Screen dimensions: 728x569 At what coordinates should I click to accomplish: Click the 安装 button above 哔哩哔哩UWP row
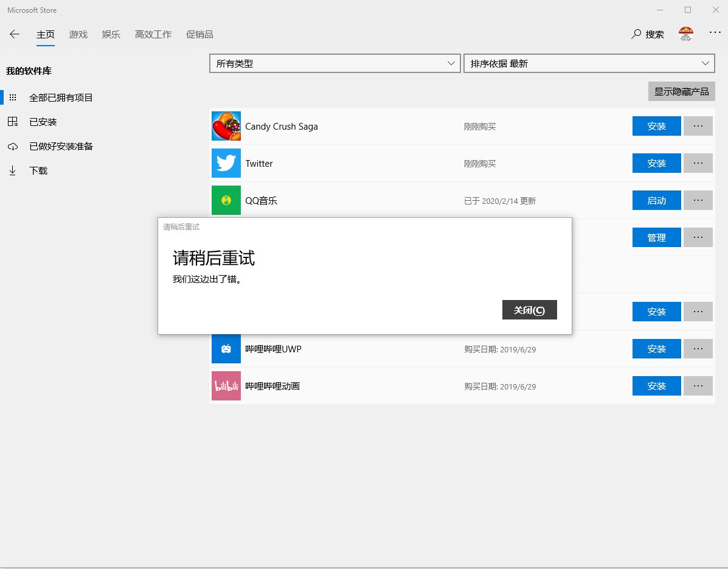pyautogui.click(x=656, y=312)
